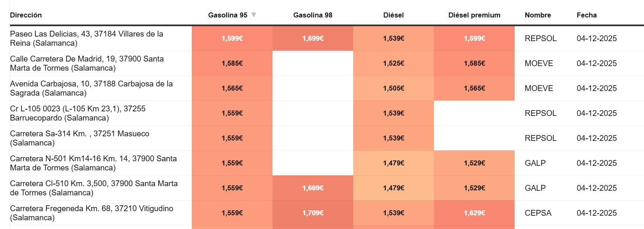Image resolution: width=644 pixels, height=229 pixels.
Task: Click the Masueco Carretera Sa-314 address
Action: tap(79, 138)
